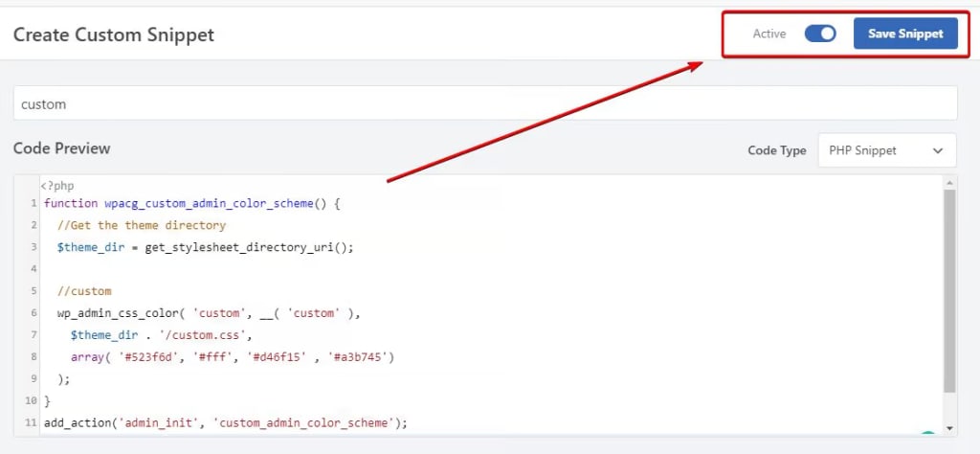The height and width of the screenshot is (454, 980).
Task: Click the code editor vertical scrollbar thumb
Action: (x=949, y=291)
